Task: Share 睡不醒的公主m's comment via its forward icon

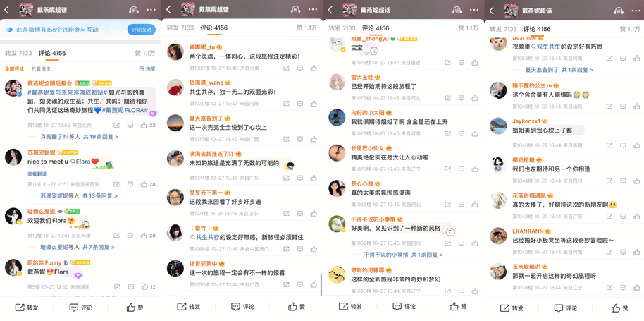Action: (x=610, y=107)
